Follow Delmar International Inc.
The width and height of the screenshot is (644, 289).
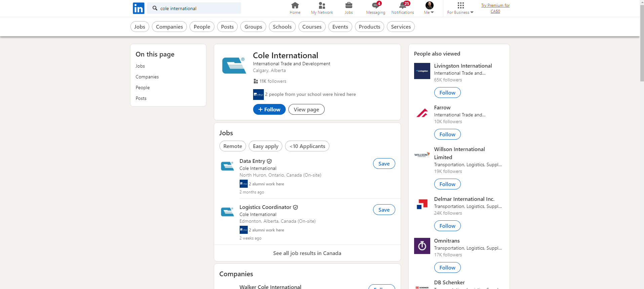(x=447, y=226)
